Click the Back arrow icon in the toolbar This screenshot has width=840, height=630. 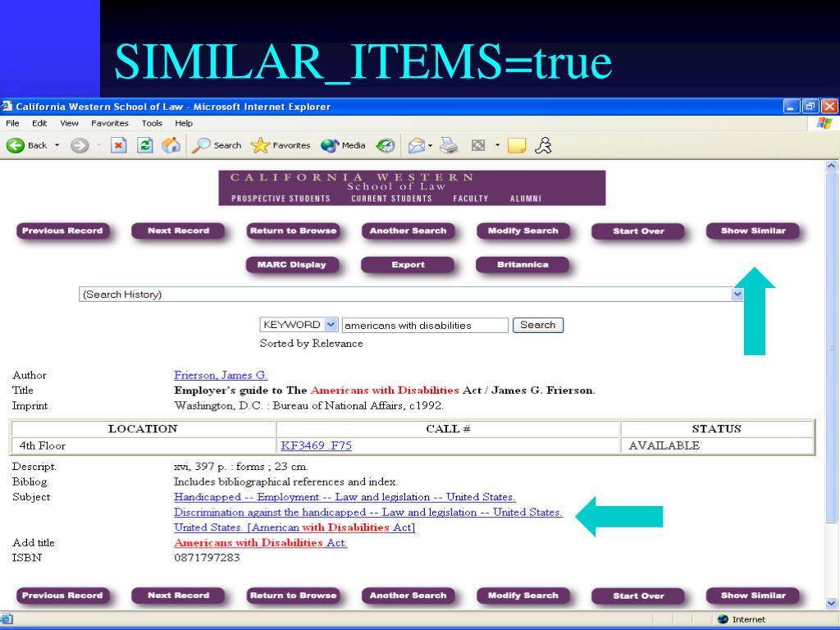[x=16, y=145]
